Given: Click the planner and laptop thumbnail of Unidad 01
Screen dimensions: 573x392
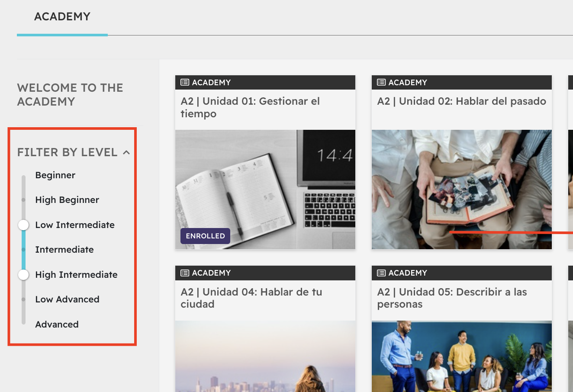Looking at the screenshot, I should point(265,190).
